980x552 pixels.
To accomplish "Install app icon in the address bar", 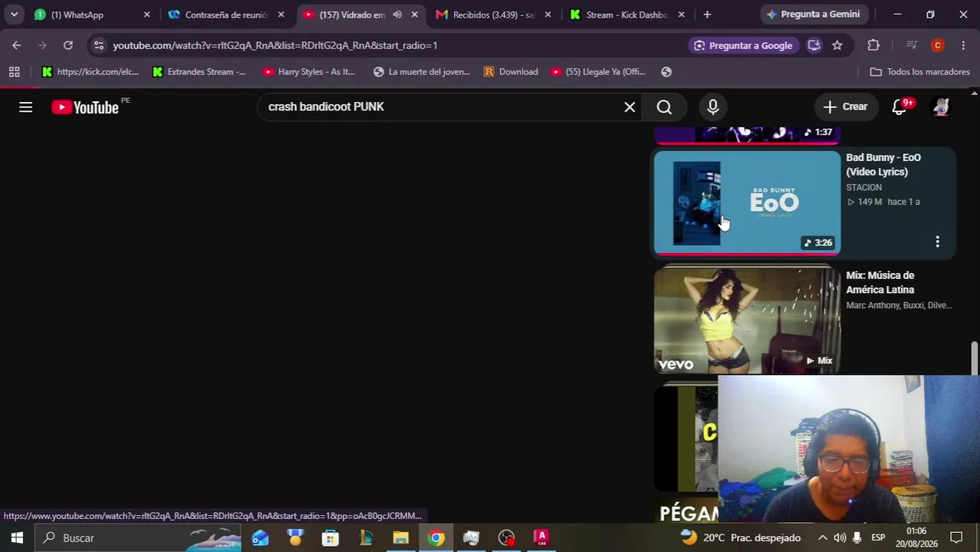I will coord(814,45).
